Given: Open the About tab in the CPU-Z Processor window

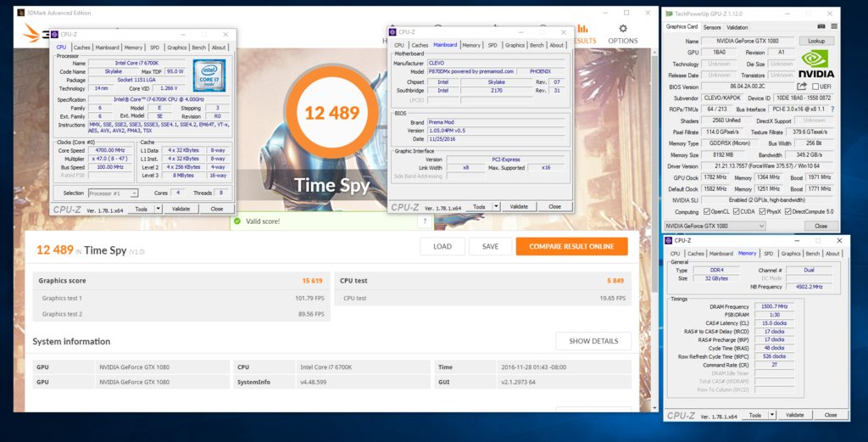Looking at the screenshot, I should (219, 48).
